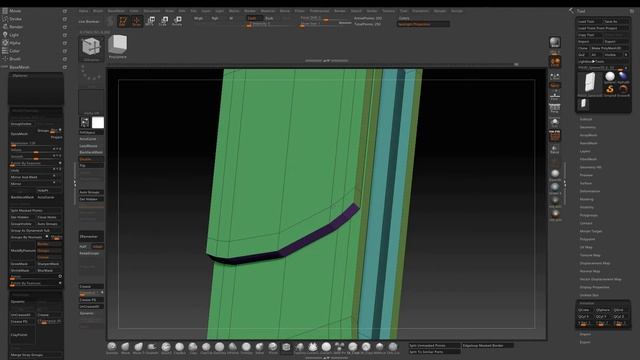Open the Render menu
Screen dimensions: 640x360
click(16, 27)
